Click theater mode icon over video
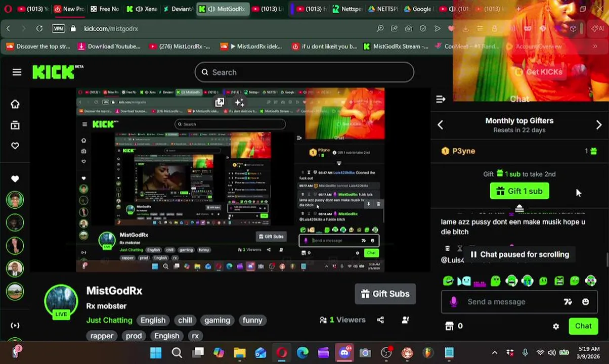 click(220, 103)
